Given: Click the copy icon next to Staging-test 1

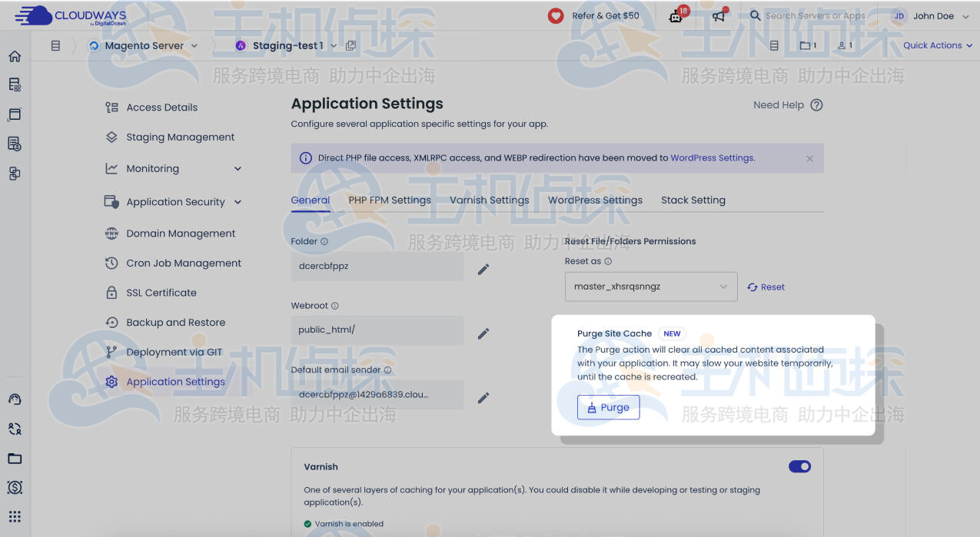Looking at the screenshot, I should [x=350, y=46].
